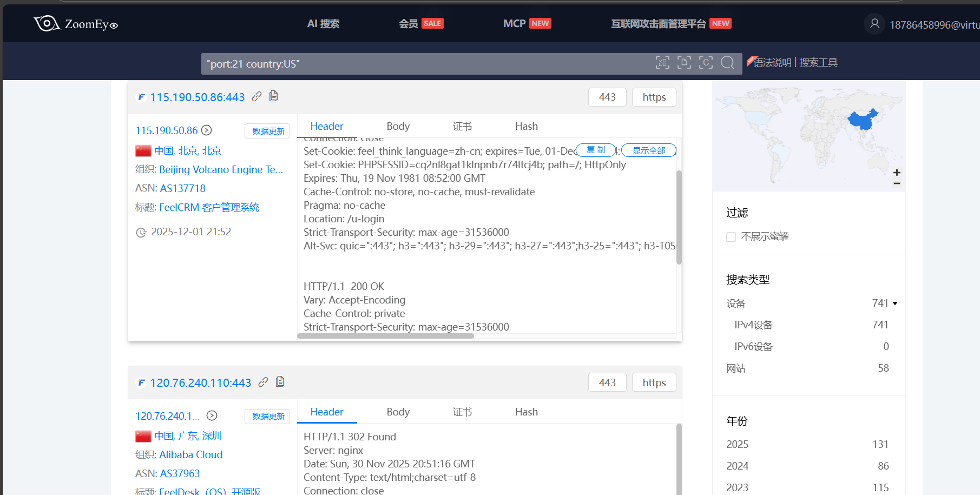Open 证书 tab in second result
The image size is (980, 495).
tap(462, 412)
